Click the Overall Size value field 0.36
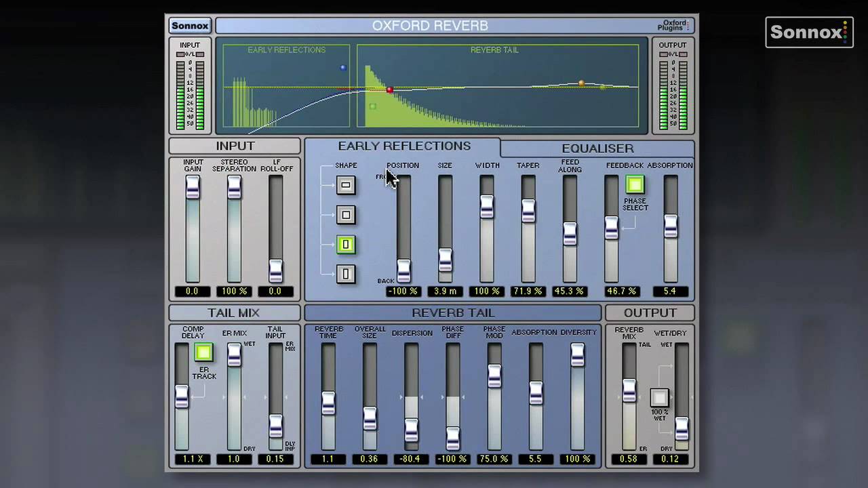This screenshot has height=488, width=868. pos(370,459)
